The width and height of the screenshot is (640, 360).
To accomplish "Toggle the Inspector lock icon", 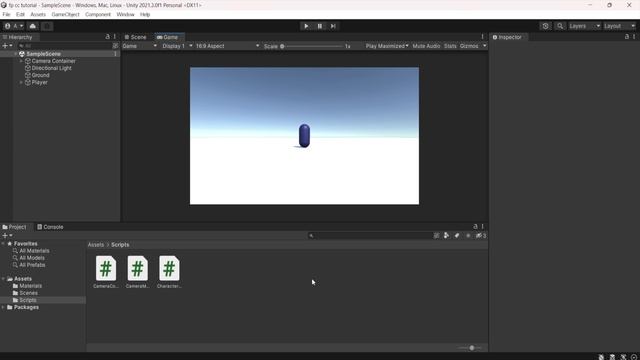I will coord(627,37).
